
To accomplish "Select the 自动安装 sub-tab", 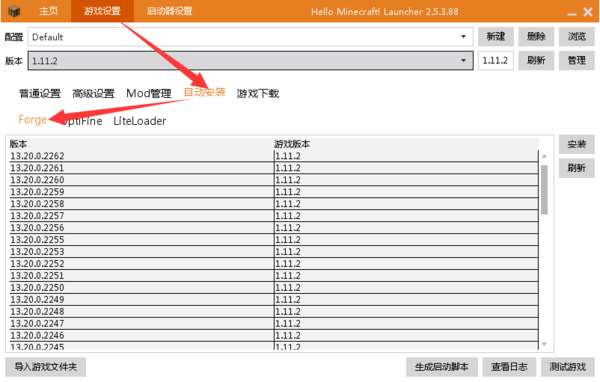I will tap(204, 92).
